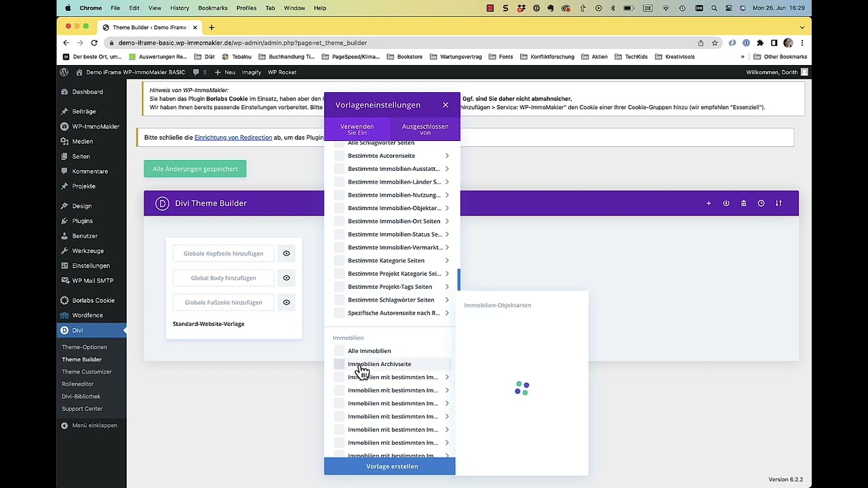Open the WP-ImmoMakler sidebar menu
Image resolution: width=868 pixels, height=488 pixels.
pos(92,126)
